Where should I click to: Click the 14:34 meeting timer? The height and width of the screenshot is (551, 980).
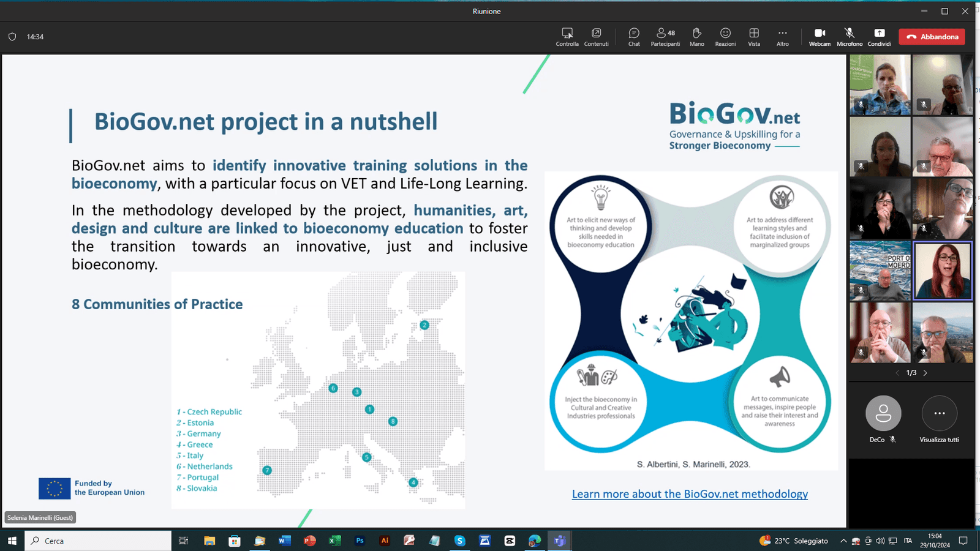35,37
